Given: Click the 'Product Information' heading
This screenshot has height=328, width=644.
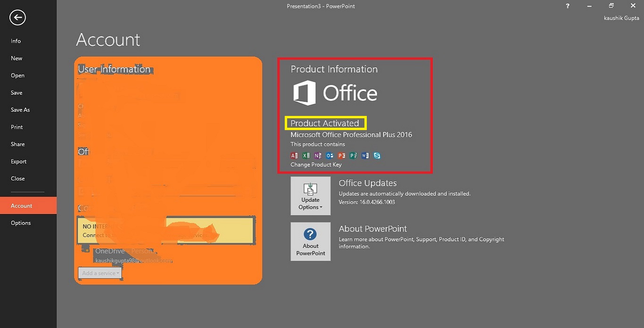Looking at the screenshot, I should pos(334,69).
